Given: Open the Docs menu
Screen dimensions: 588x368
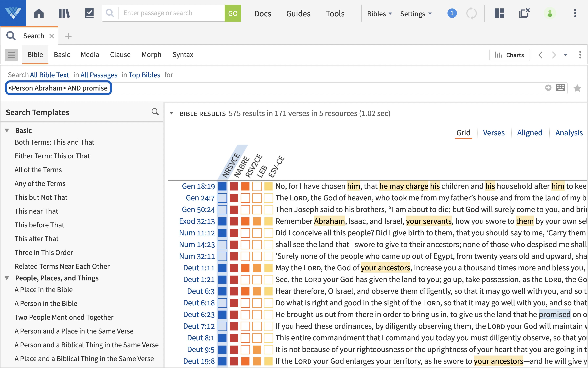Looking at the screenshot, I should pyautogui.click(x=263, y=14).
